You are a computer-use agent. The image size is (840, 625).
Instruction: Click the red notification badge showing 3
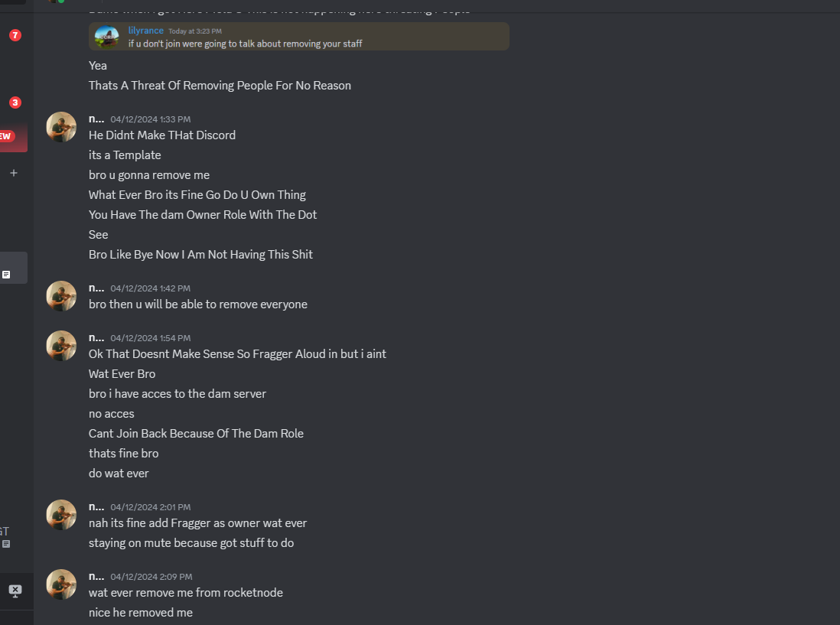tap(15, 103)
